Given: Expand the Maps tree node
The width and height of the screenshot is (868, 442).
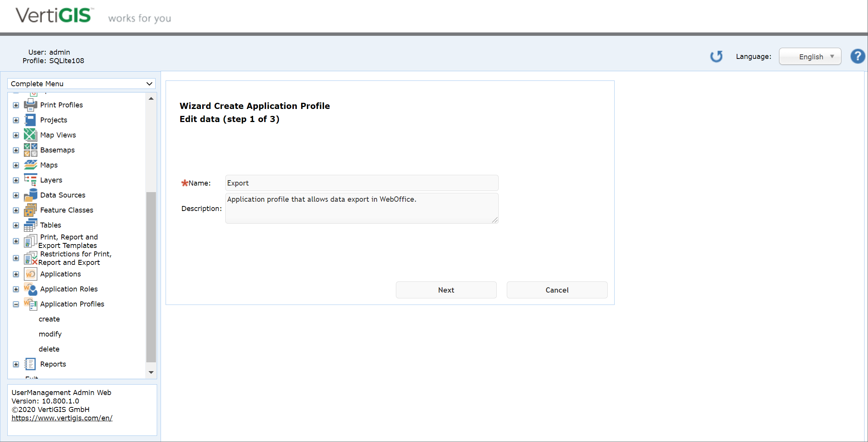Looking at the screenshot, I should pos(16,165).
